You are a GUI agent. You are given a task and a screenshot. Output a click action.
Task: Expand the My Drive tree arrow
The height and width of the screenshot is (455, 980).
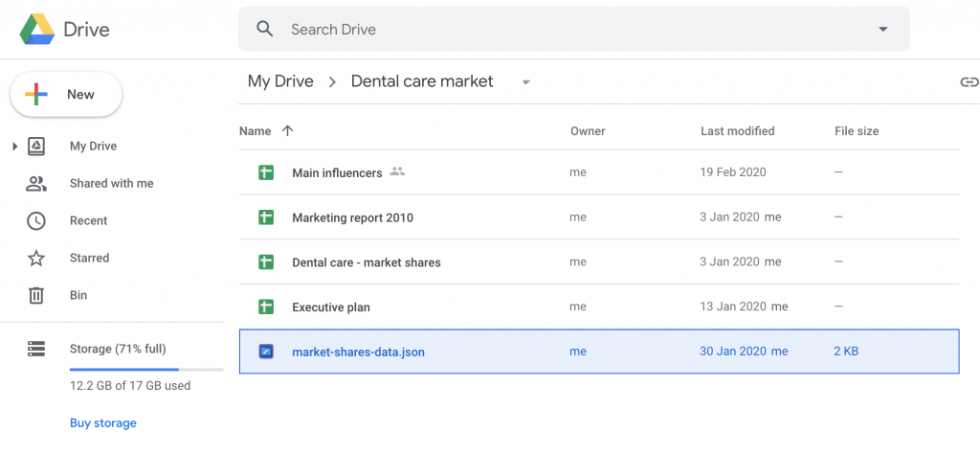pyautogui.click(x=15, y=147)
